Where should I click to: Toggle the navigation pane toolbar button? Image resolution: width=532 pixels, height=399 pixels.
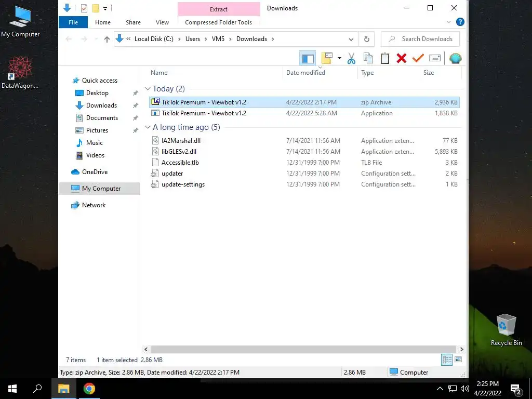[x=308, y=58]
